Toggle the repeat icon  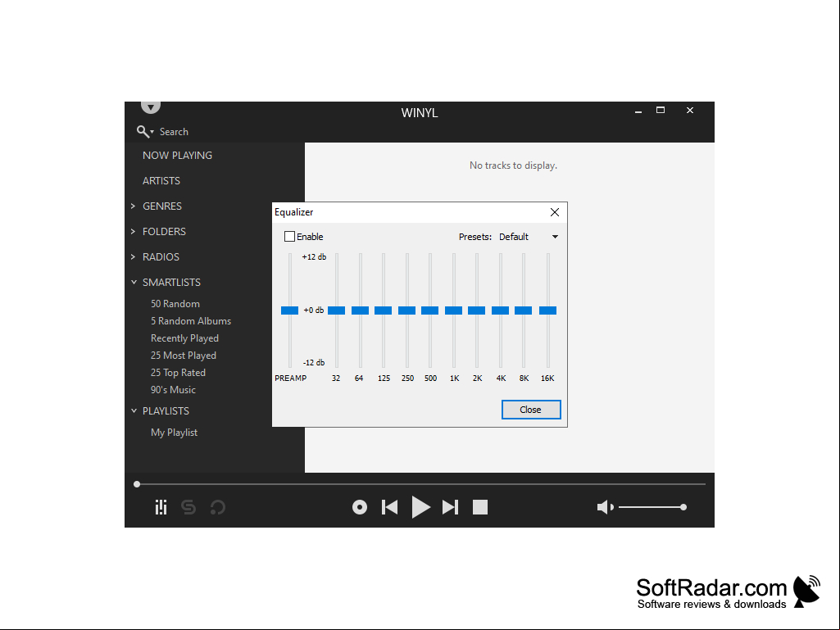tap(217, 507)
